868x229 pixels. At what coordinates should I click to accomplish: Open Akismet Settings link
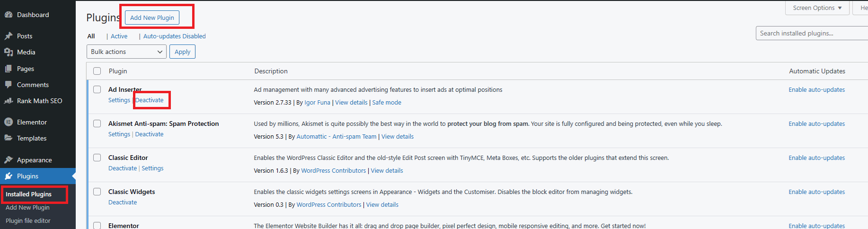click(x=119, y=134)
